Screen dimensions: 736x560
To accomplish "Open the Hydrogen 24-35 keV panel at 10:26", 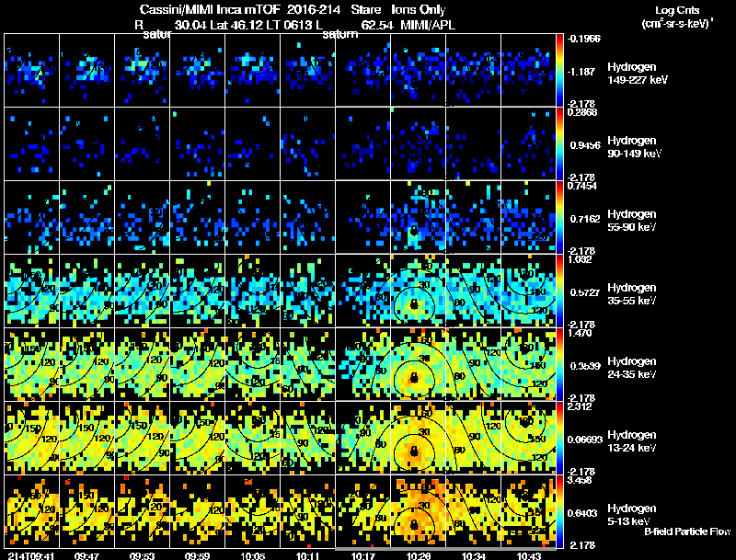I will point(419,364).
